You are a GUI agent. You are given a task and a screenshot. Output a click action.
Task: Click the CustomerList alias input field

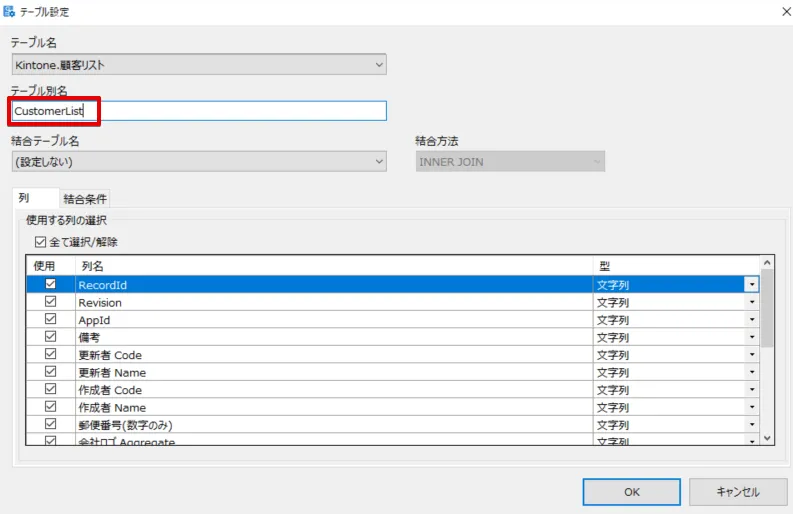[x=198, y=111]
